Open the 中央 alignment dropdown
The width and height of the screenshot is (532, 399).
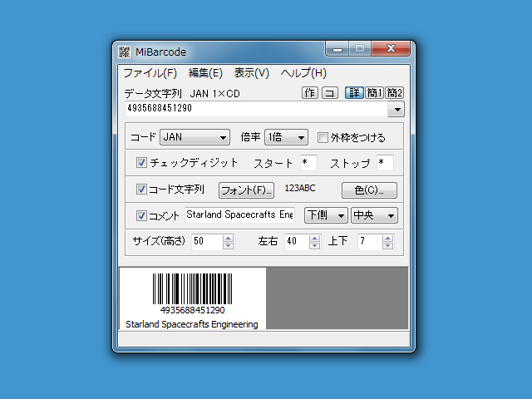coord(374,215)
